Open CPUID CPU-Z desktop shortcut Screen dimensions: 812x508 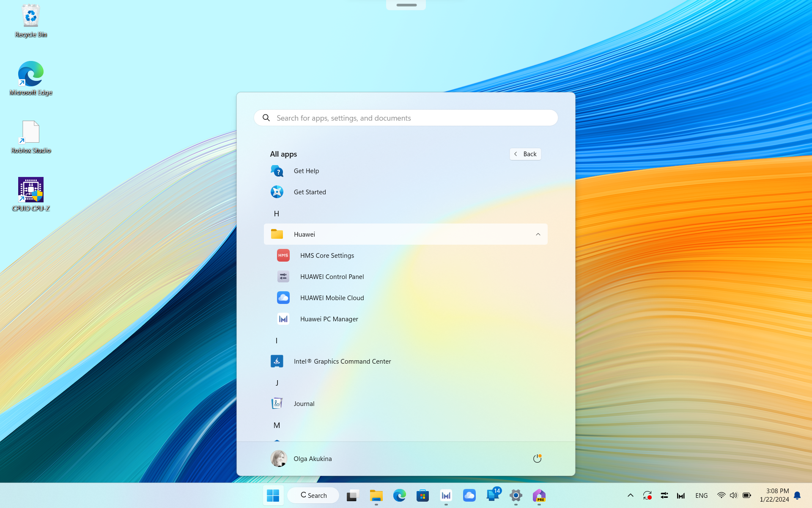[x=31, y=194]
